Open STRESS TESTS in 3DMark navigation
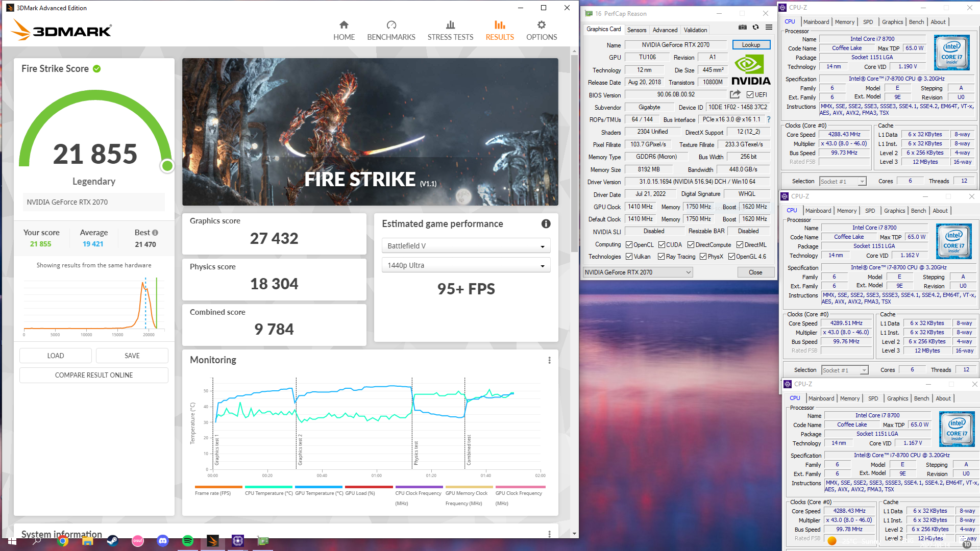The height and width of the screenshot is (551, 980). tap(450, 31)
